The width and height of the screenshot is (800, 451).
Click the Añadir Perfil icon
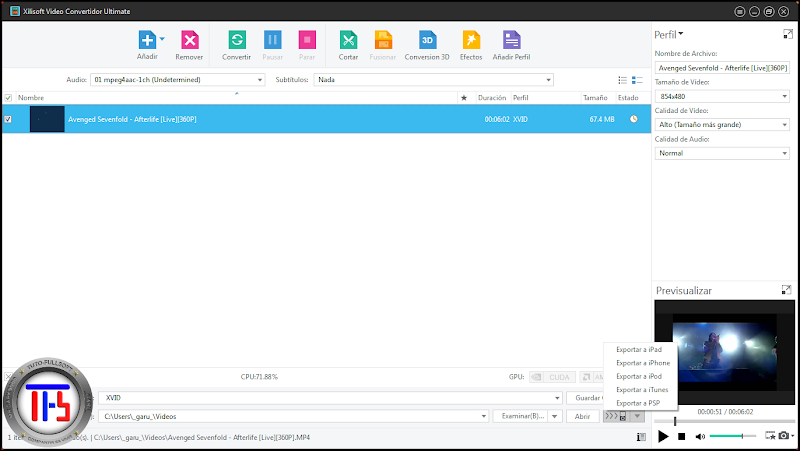point(511,40)
